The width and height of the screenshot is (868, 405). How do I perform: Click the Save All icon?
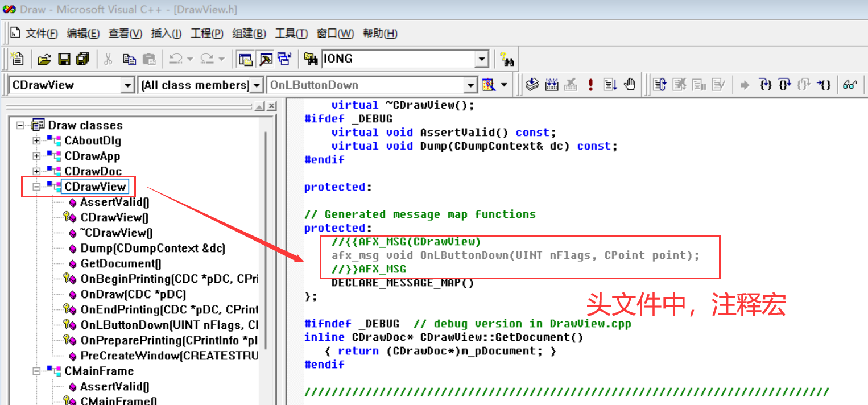click(x=83, y=59)
